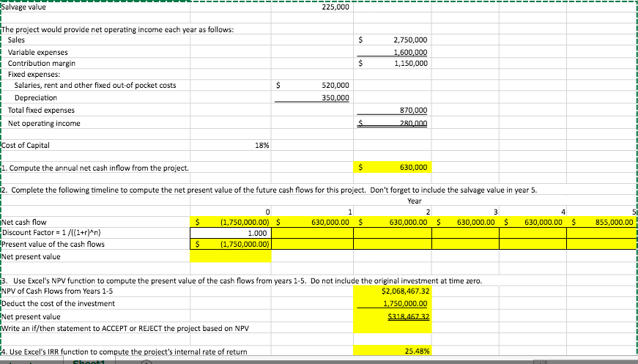638x364 pixels.
Task: Click the $2,068,467.32 NPV result cell
Action: pos(392,291)
